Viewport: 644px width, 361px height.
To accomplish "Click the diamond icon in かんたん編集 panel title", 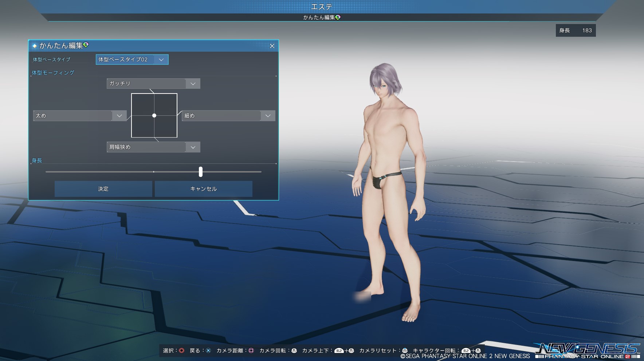I will pos(35,46).
